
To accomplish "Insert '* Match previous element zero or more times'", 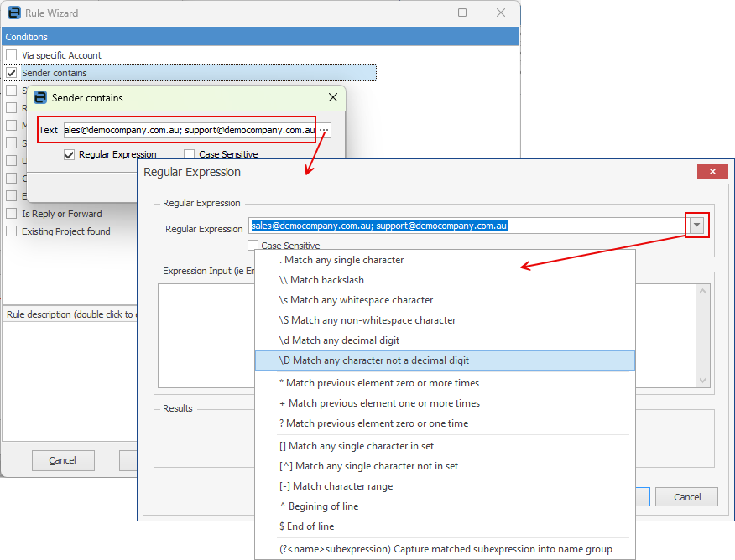I will [445, 383].
